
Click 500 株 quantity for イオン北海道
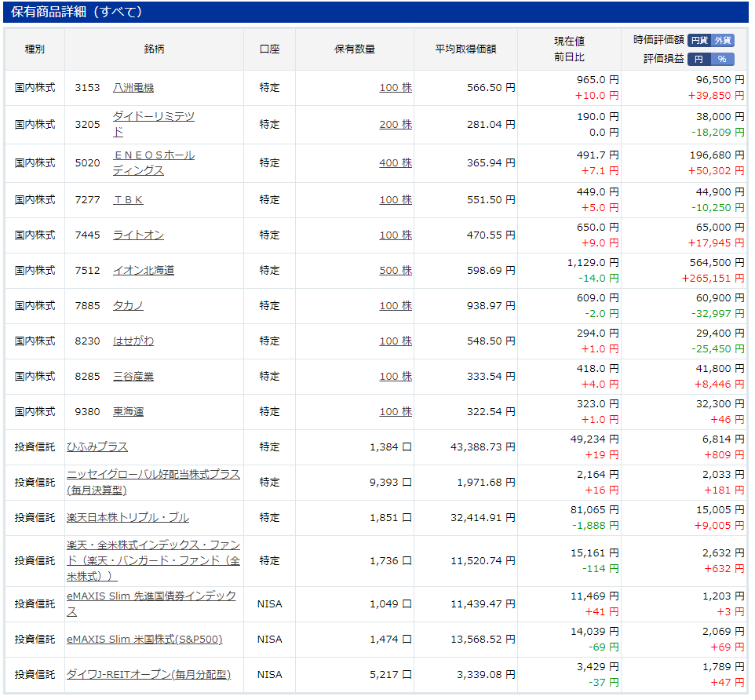point(396,271)
